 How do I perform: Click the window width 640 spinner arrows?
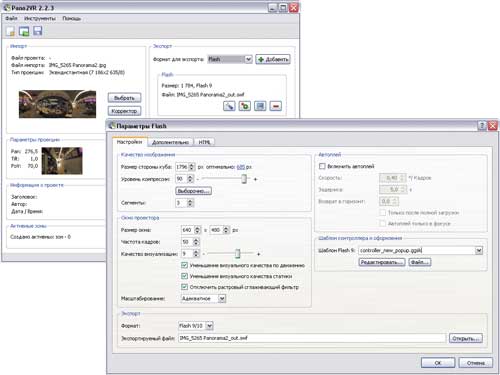click(197, 230)
